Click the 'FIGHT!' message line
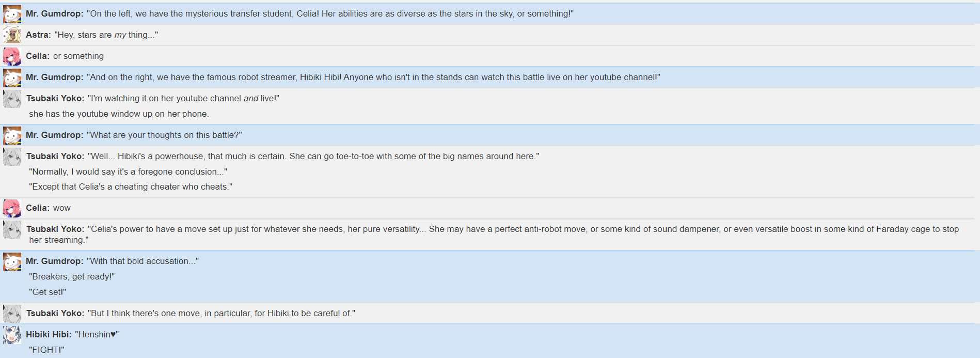The width and height of the screenshot is (980, 358). pos(46,350)
